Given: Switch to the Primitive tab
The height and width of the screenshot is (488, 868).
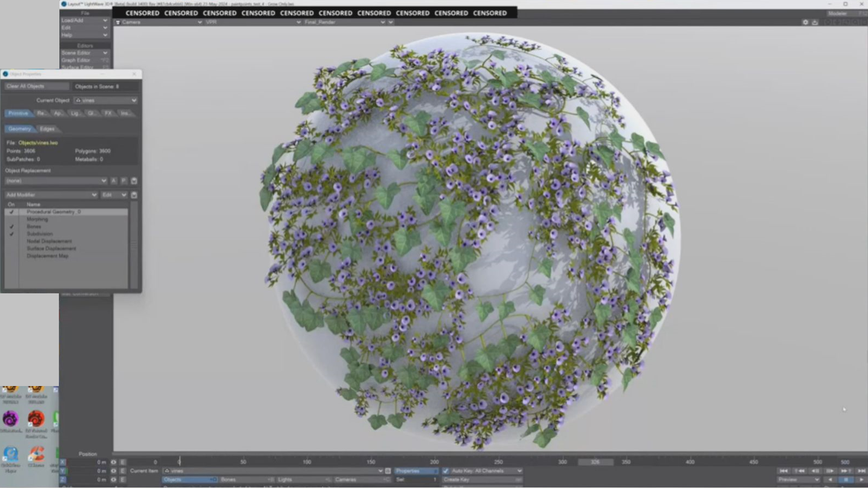Looking at the screenshot, I should (x=18, y=113).
